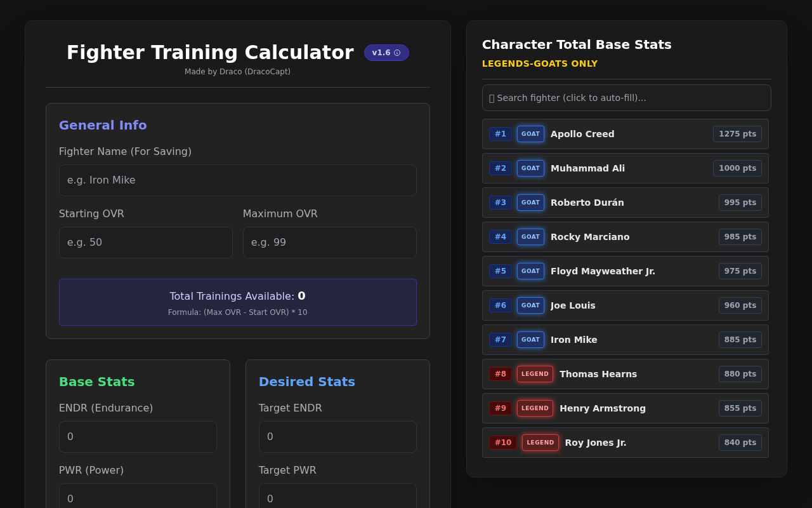
Task: Select the Fighter Name input field
Action: pyautogui.click(x=238, y=180)
